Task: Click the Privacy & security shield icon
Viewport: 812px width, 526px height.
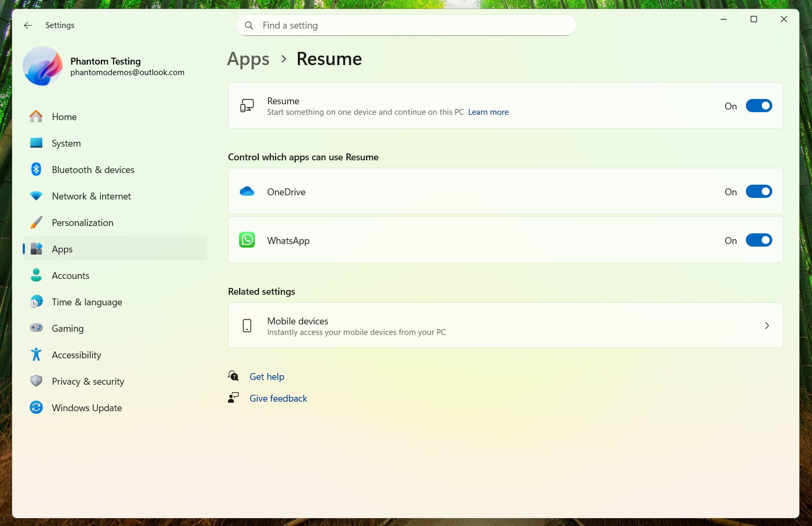Action: pyautogui.click(x=36, y=381)
